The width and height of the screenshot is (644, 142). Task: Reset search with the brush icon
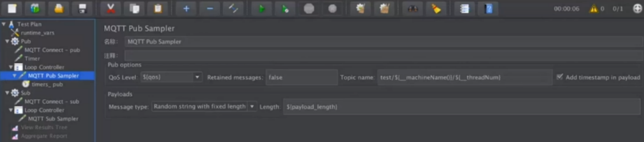436,9
